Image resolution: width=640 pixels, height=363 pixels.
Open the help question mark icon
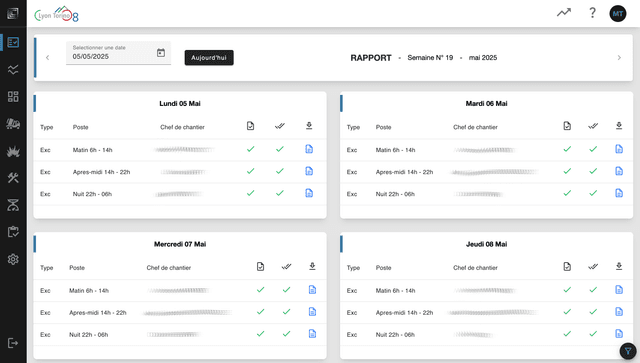(x=592, y=13)
